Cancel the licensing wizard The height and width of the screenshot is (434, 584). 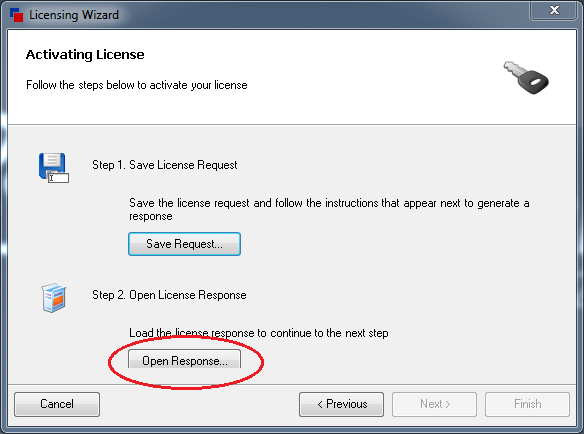(57, 404)
